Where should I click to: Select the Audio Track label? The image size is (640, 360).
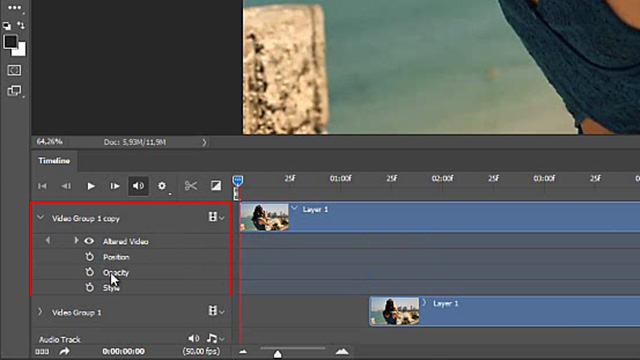[60, 340]
